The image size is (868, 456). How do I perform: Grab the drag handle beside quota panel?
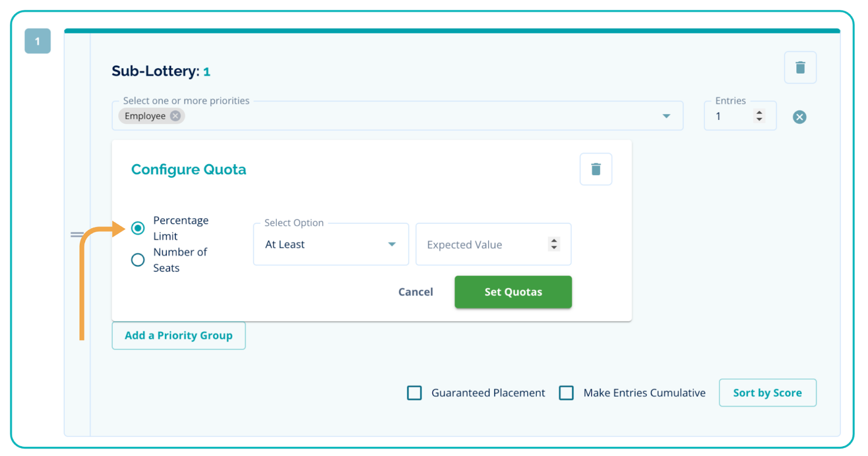[x=76, y=235]
